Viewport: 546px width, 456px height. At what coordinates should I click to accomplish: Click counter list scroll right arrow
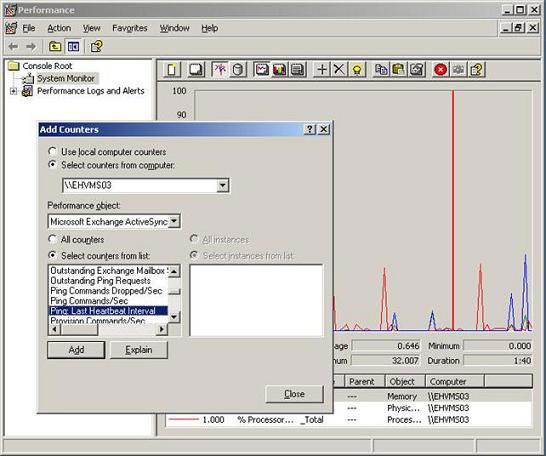pos(162,329)
